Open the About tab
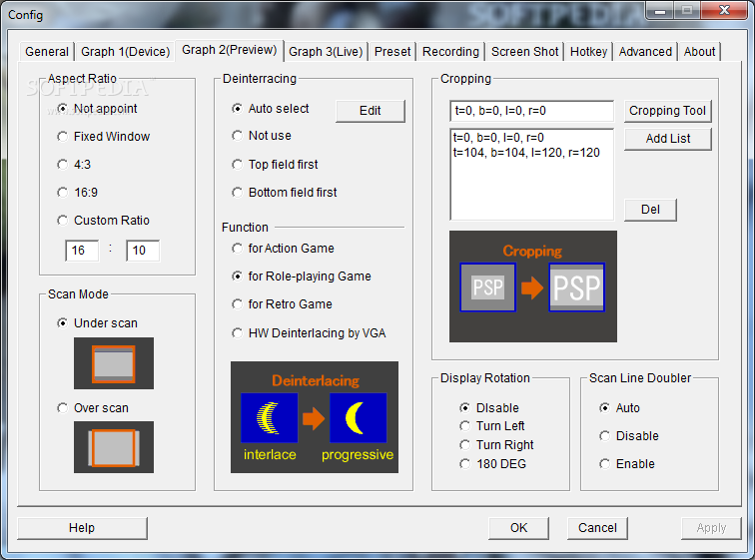 [700, 52]
